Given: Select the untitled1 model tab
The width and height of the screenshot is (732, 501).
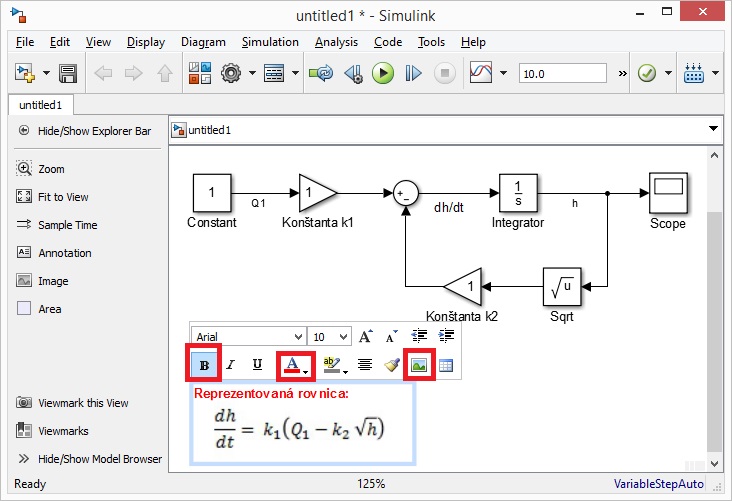Looking at the screenshot, I should tap(41, 105).
